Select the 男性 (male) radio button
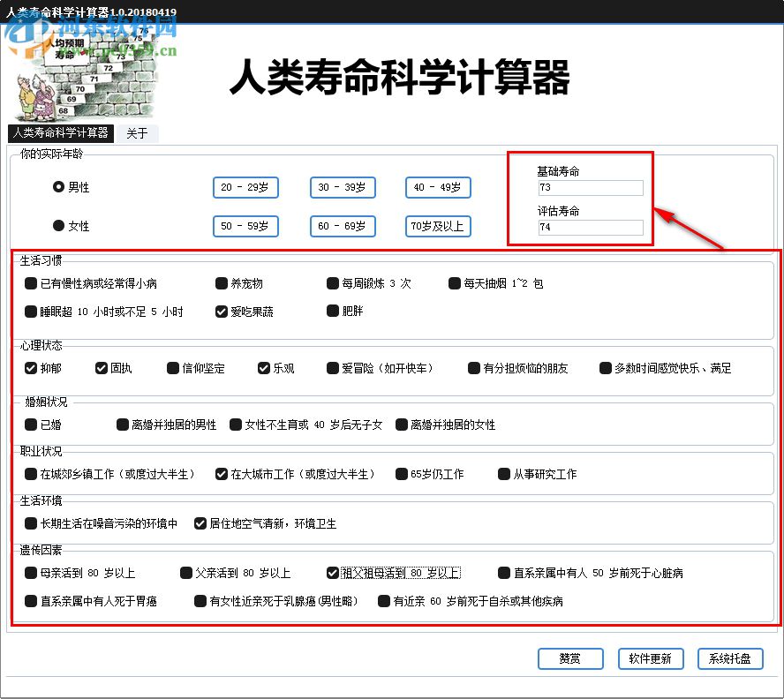The width and height of the screenshot is (784, 699). pyautogui.click(x=57, y=187)
